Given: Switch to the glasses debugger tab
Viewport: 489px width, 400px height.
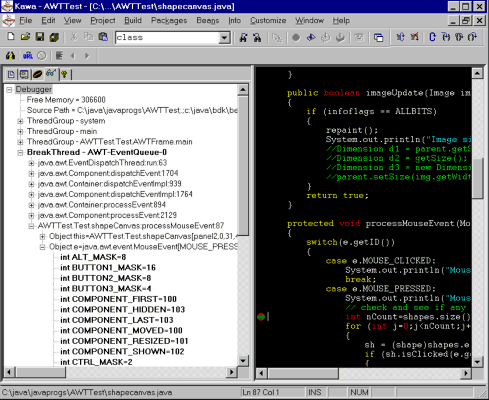Looking at the screenshot, I should point(51,73).
